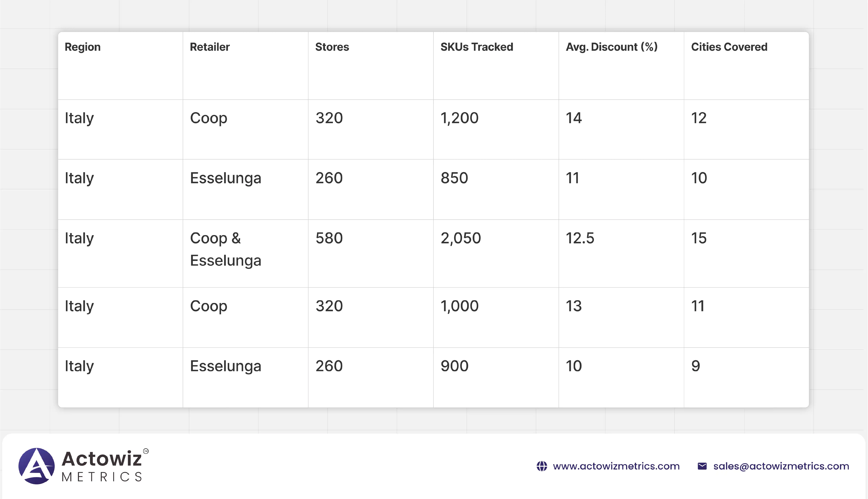Click the 1,000 SKUs tracked cell
This screenshot has width=868, height=499.
459,306
